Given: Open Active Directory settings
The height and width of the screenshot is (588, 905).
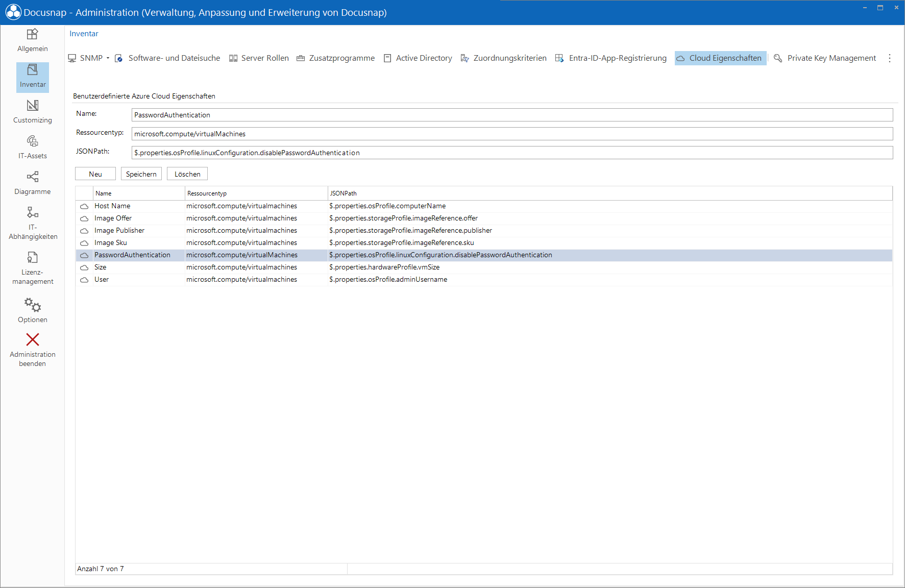Looking at the screenshot, I should pos(418,58).
